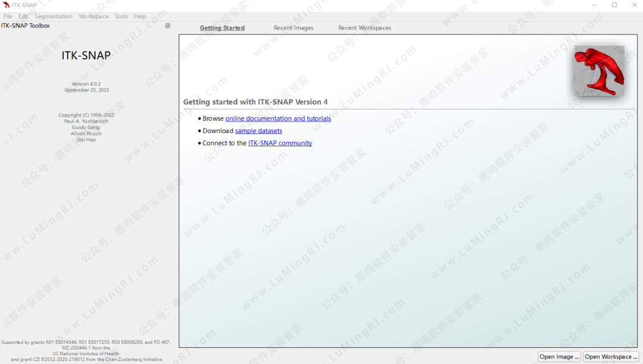Maximize the ITK-SNAP window
Viewport: 643px width, 364px height.
[x=614, y=5]
